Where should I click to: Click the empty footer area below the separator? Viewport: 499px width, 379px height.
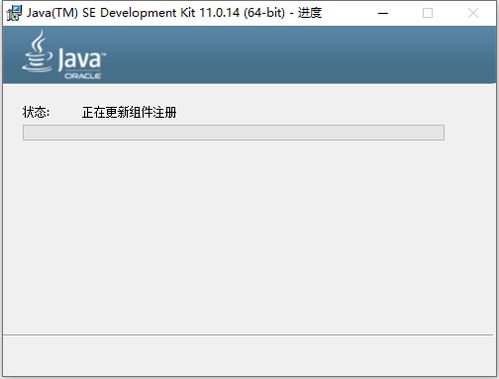coord(248,356)
